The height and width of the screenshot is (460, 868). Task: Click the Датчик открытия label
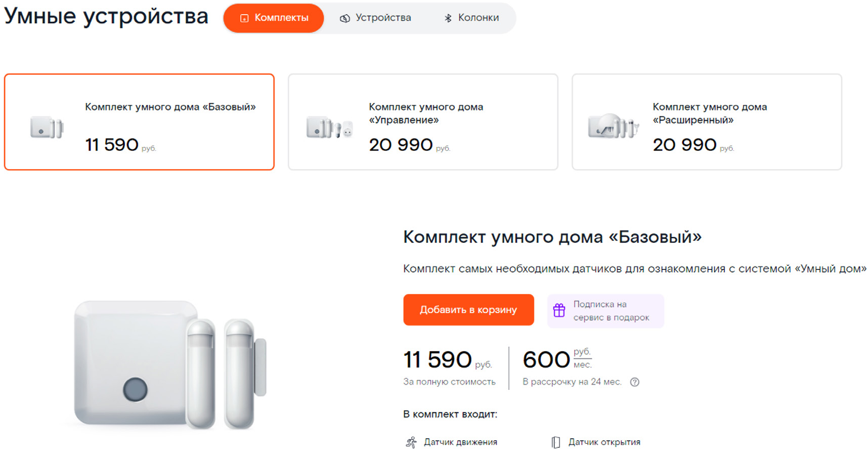(x=604, y=442)
